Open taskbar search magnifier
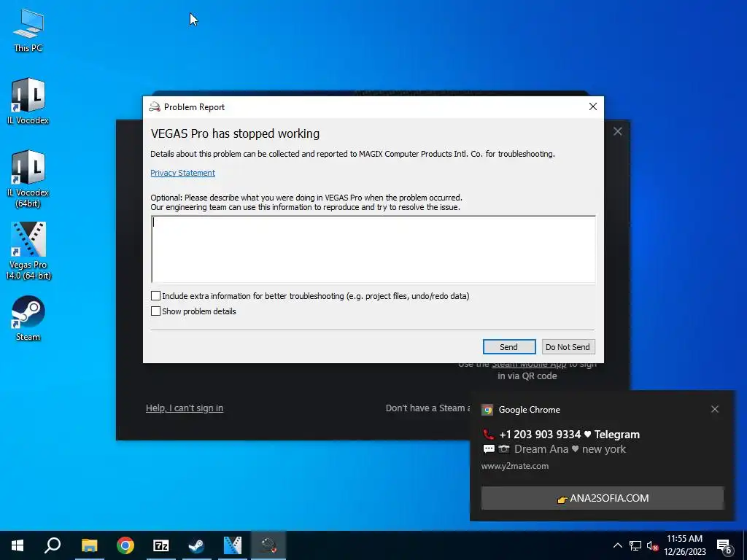The width and height of the screenshot is (747, 560). (x=53, y=545)
